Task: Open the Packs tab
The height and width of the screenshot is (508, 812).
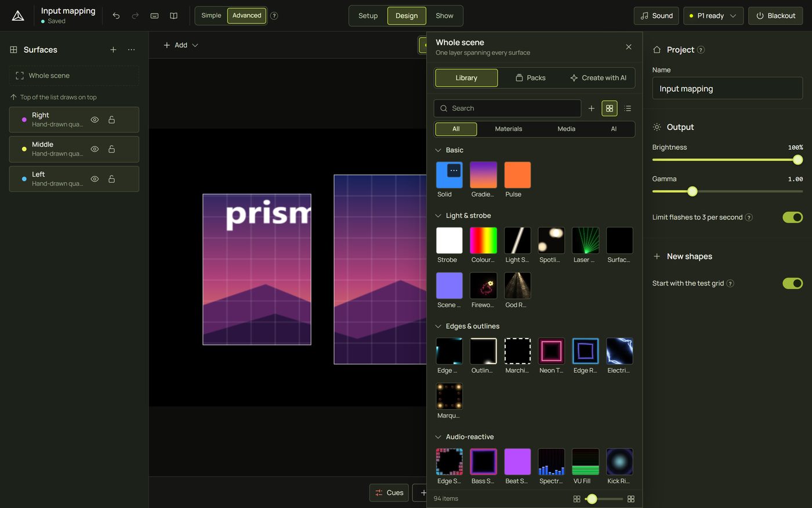Action: 531,78
